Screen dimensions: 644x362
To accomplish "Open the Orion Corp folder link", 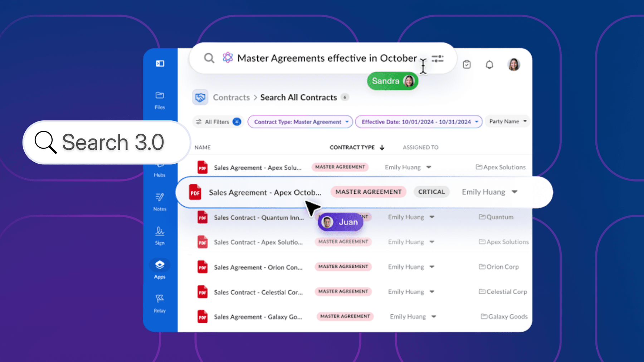I will (x=499, y=267).
